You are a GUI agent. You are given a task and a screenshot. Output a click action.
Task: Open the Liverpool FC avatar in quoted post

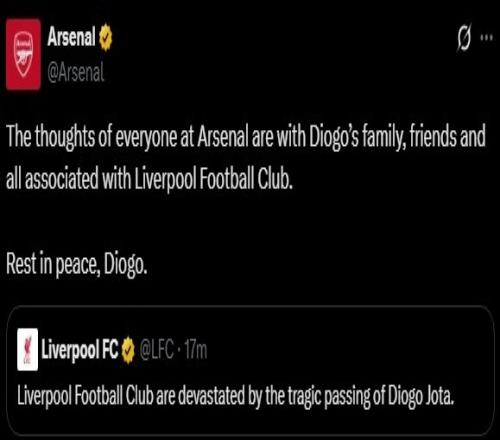tap(27, 349)
